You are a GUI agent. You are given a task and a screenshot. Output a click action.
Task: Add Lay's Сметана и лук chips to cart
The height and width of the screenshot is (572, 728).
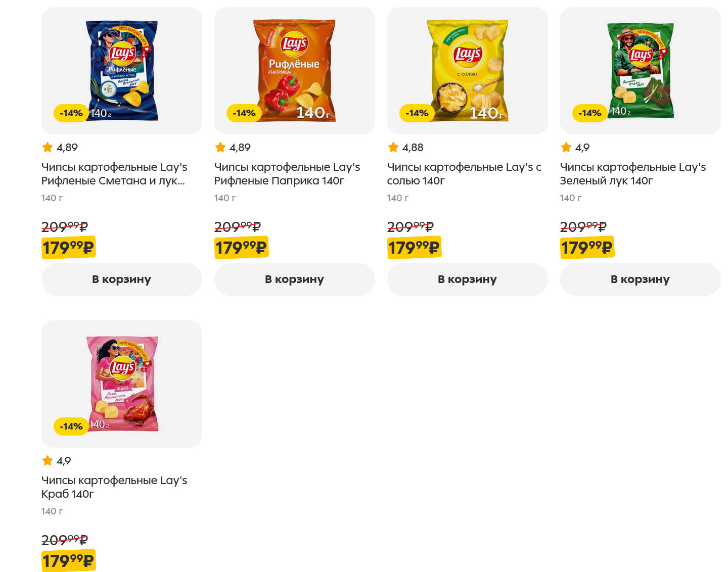[121, 279]
